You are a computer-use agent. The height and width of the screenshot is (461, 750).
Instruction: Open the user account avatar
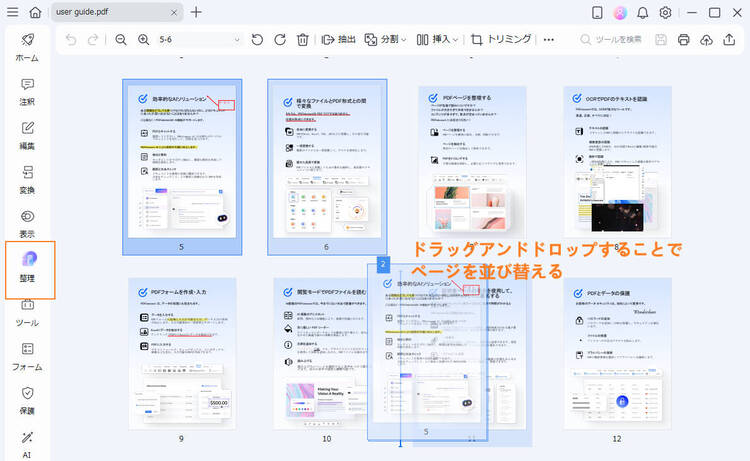pos(620,12)
